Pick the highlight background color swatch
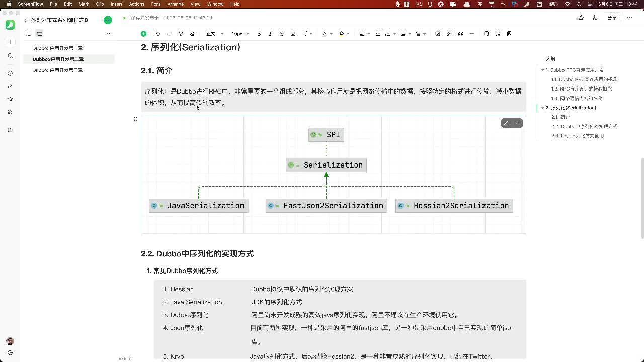 [x=341, y=34]
